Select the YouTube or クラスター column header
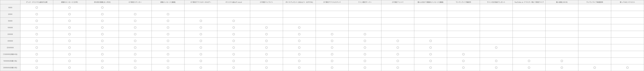The height and width of the screenshot is (71, 644). (x=529, y=2)
